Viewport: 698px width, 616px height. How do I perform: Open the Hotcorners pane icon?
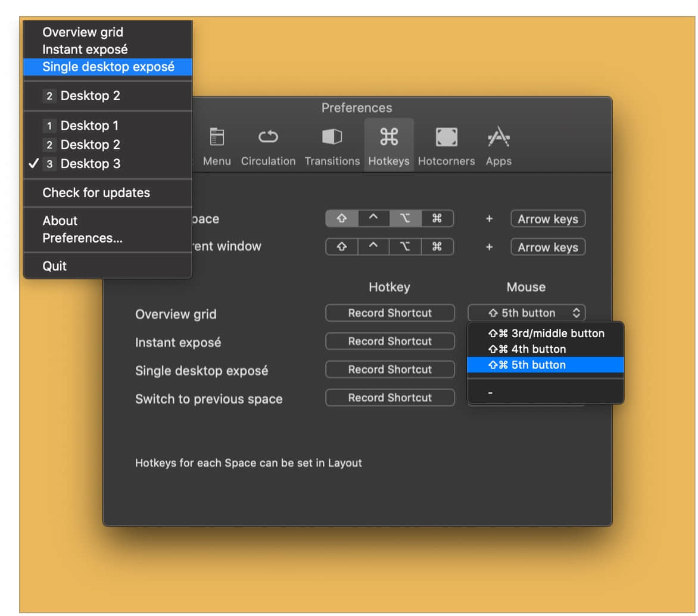click(447, 137)
